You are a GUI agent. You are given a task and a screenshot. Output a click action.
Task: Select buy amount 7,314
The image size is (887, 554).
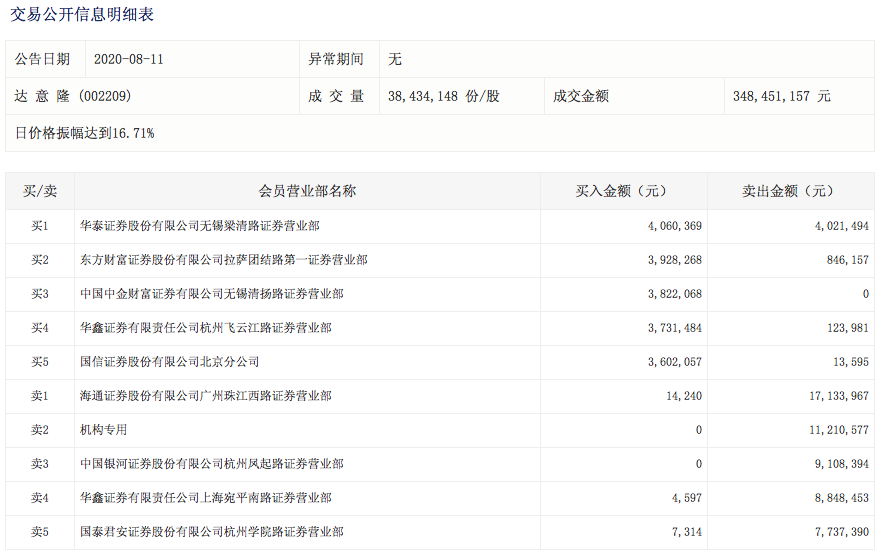(687, 532)
